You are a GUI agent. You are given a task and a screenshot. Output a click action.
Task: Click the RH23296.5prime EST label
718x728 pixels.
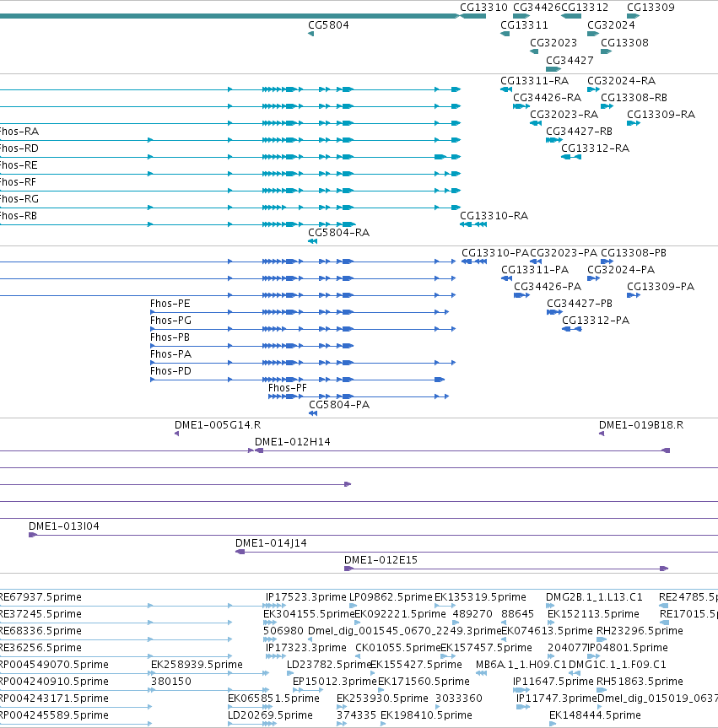pyautogui.click(x=640, y=630)
